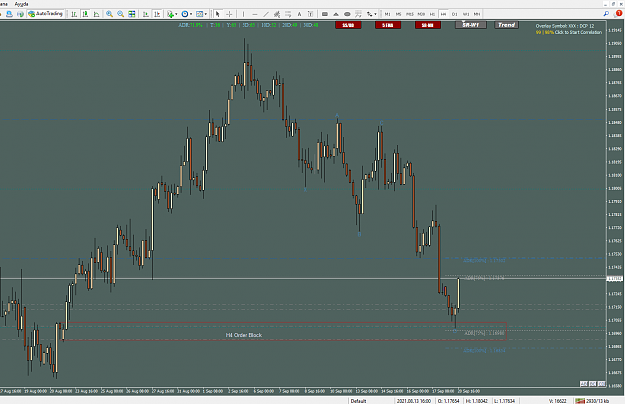The image size is (625, 404).
Task: Switch to D1 timeframe
Action: pyautogui.click(x=454, y=14)
